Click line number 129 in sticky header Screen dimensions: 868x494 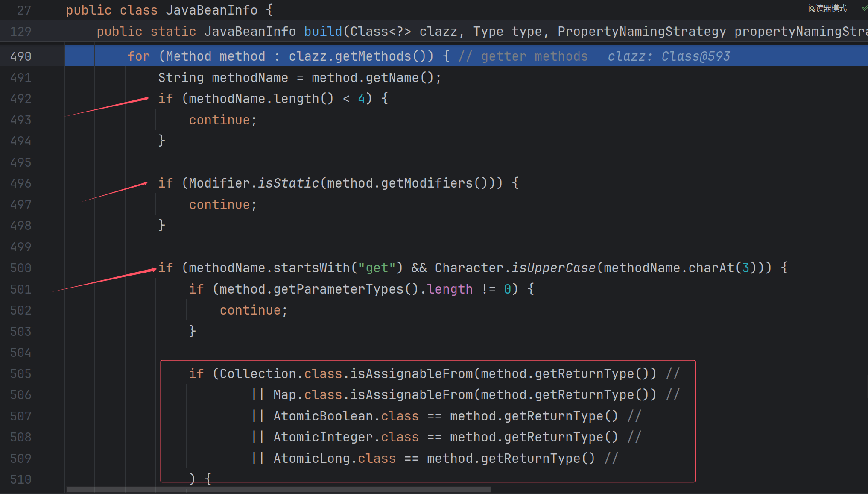point(21,32)
